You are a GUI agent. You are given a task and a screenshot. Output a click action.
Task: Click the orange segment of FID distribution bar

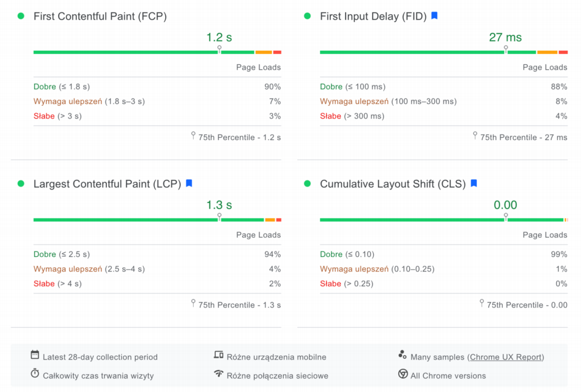[x=547, y=53]
